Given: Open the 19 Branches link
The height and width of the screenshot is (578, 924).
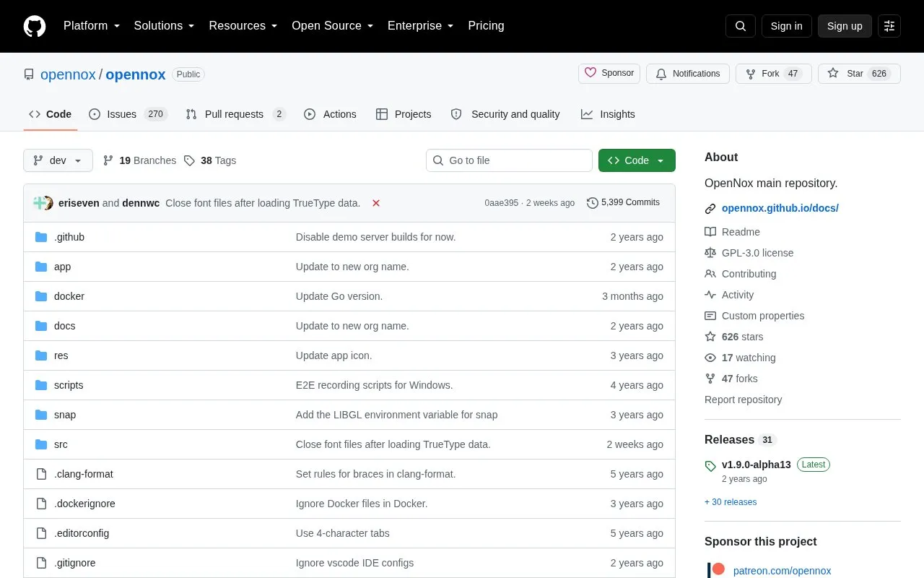Looking at the screenshot, I should pyautogui.click(x=140, y=160).
